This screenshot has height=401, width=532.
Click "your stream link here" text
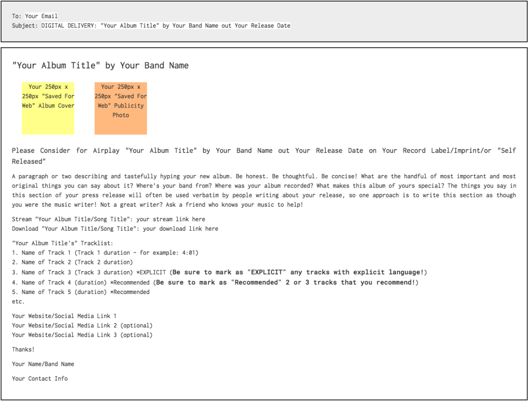(x=170, y=219)
